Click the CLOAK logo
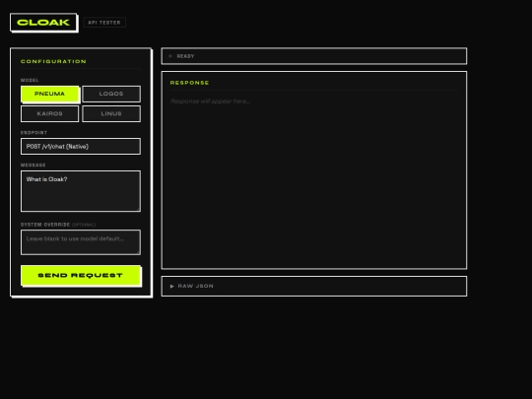Screen dimensions: 532x399 (x=43, y=23)
